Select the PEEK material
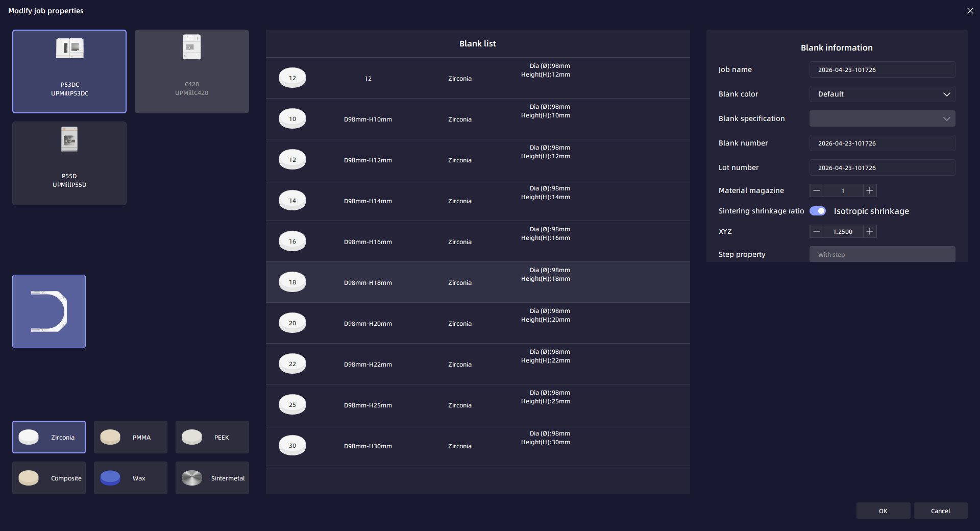Screen dimensions: 980x531 click(212, 437)
